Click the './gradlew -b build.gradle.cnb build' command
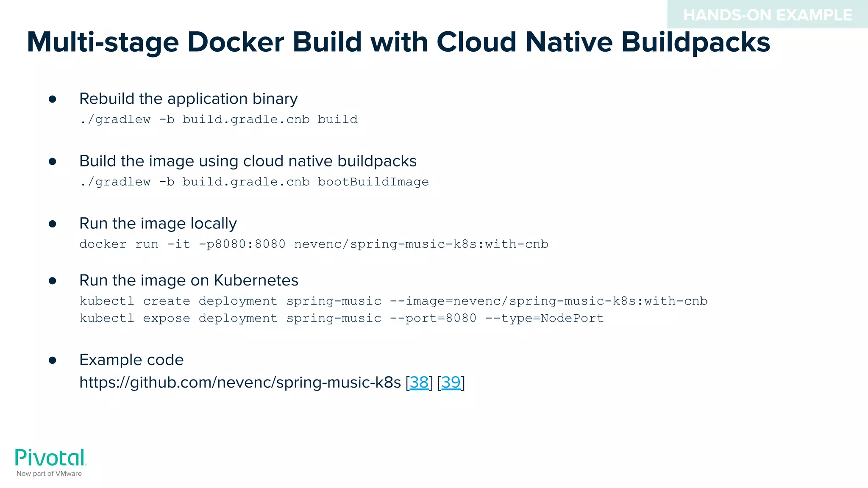Screen dimensions: 868x488 click(219, 119)
